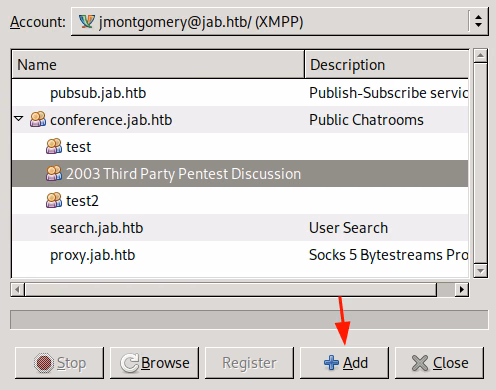This screenshot has height=390, width=496.
Task: Click the icon beside the test2 room
Action: [x=54, y=200]
